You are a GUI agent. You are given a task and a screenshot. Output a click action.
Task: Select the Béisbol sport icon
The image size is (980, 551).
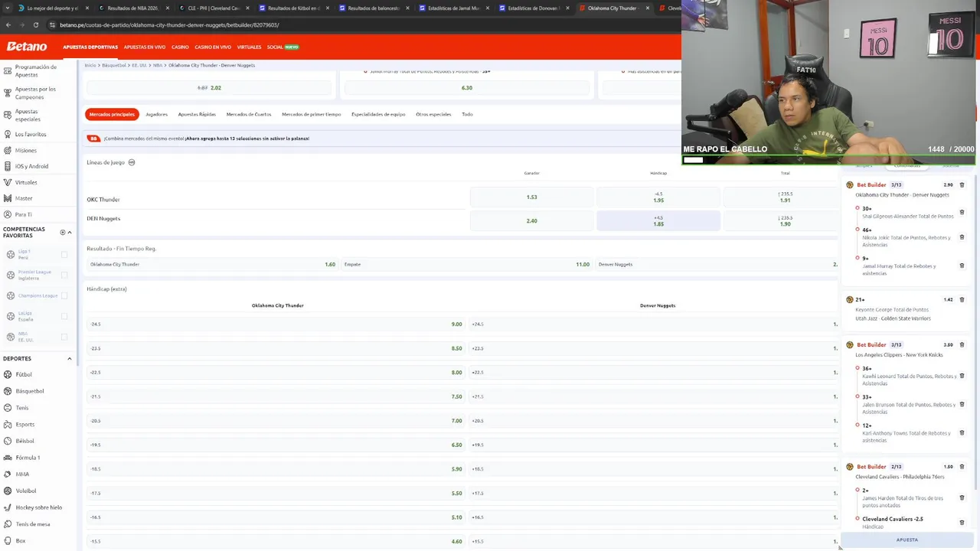pyautogui.click(x=8, y=441)
